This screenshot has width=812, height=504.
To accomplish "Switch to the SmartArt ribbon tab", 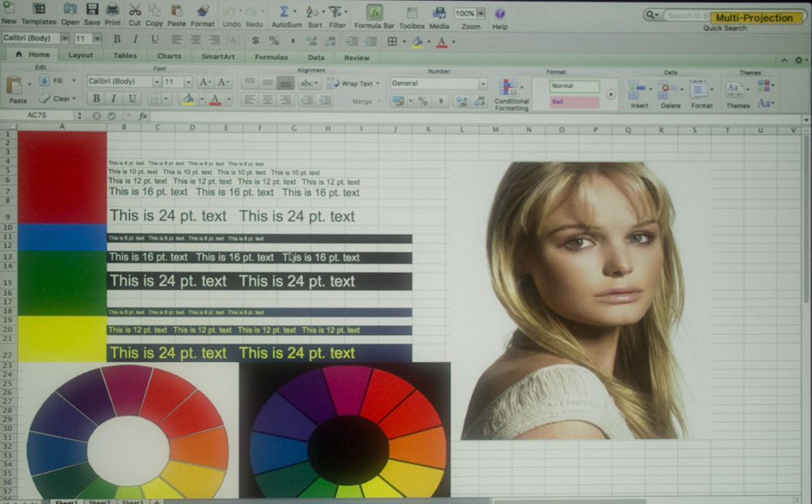I will tap(218, 56).
